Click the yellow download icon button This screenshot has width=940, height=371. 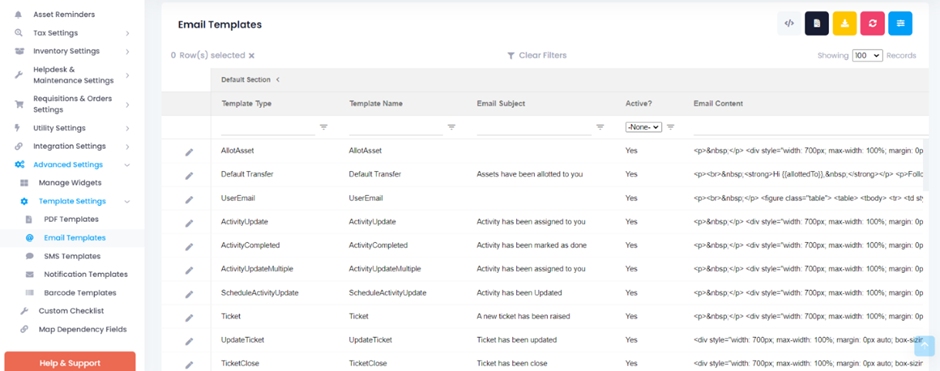click(844, 23)
